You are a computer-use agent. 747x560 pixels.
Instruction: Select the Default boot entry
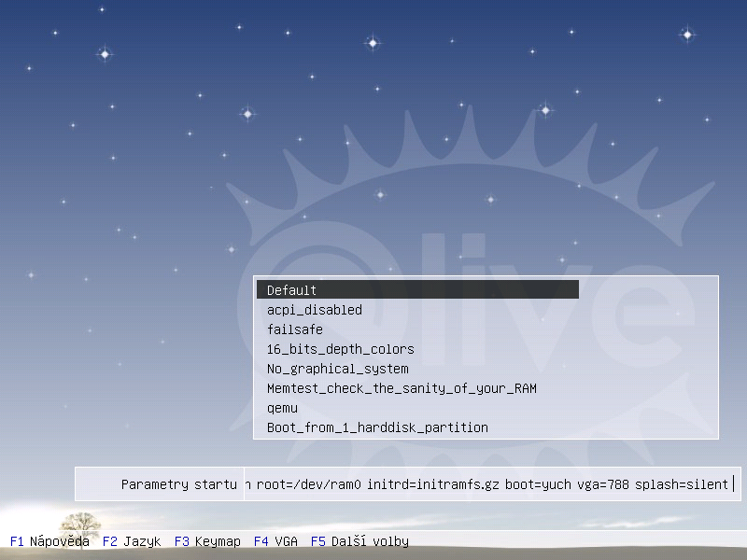click(417, 289)
